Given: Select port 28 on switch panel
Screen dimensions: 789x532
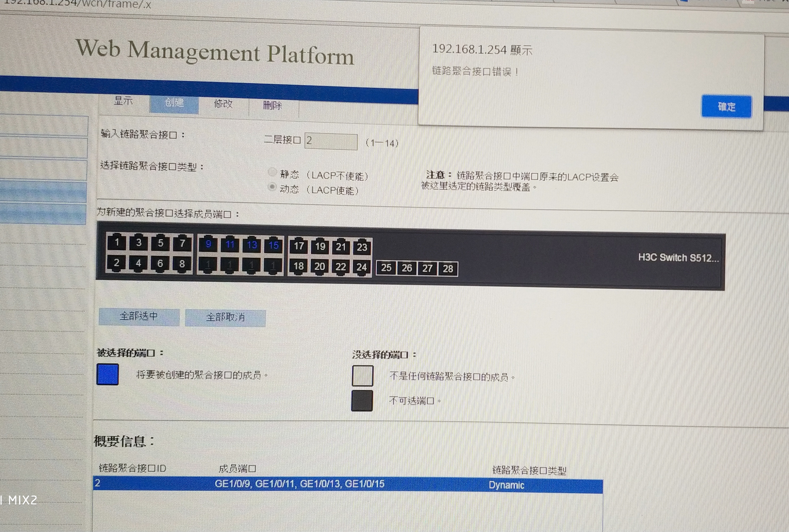Looking at the screenshot, I should [448, 269].
